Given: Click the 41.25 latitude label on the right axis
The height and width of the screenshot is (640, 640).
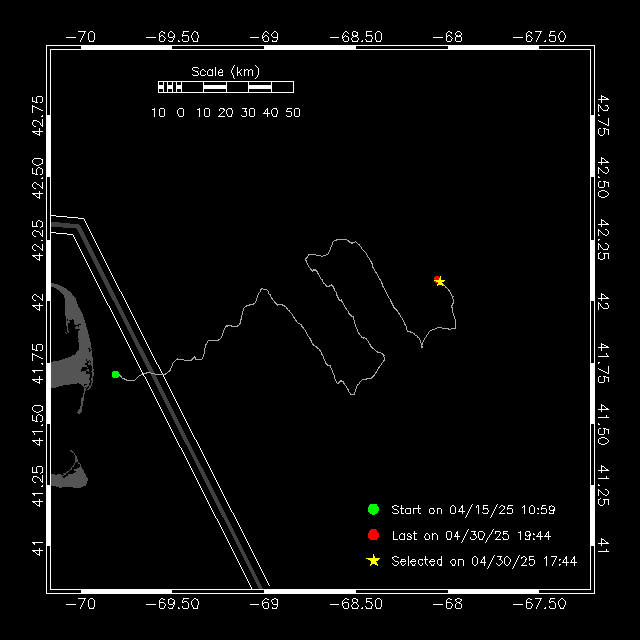Looking at the screenshot, I should [603, 483].
